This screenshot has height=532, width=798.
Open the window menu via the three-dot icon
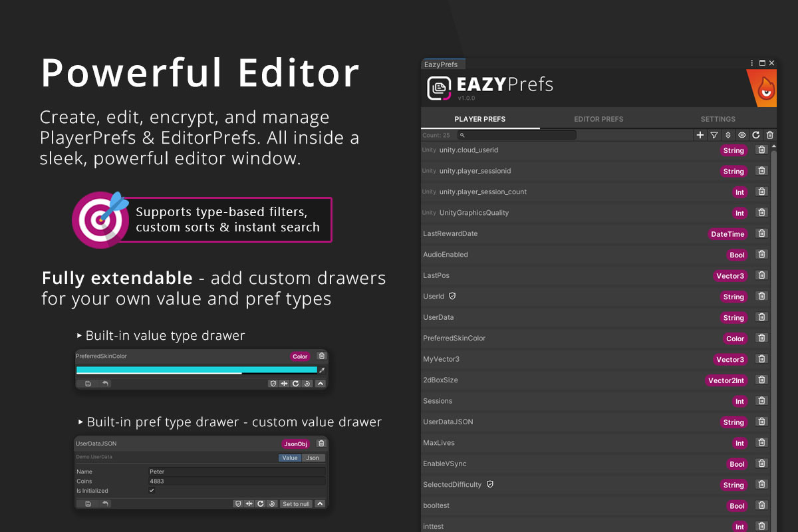pos(751,63)
